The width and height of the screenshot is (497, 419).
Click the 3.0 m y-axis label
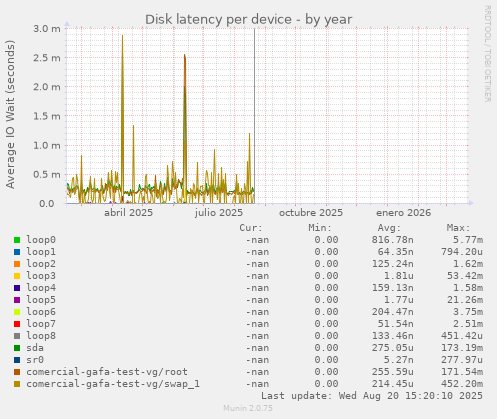(47, 29)
